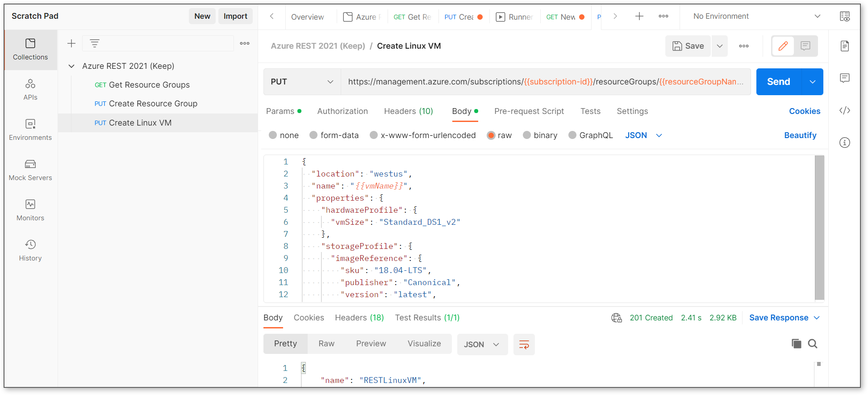Viewport: 868px width, 395px height.
Task: Open the response JSON format dropdown
Action: 482,345
